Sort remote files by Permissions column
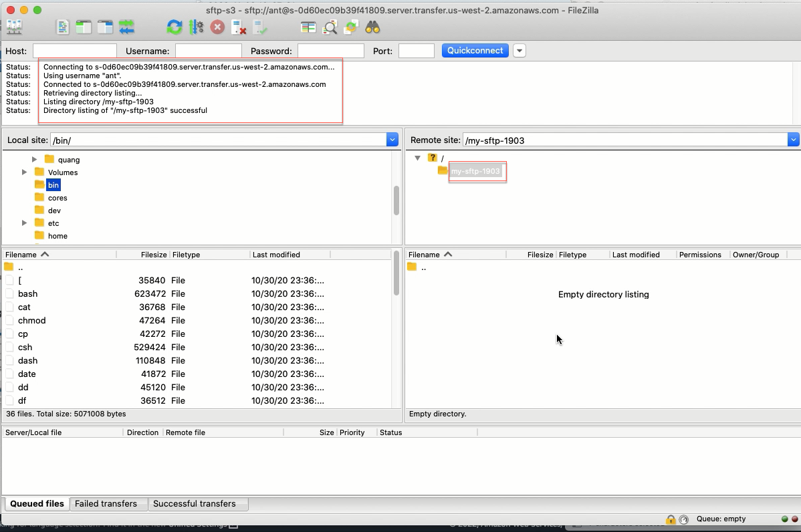The image size is (801, 532). 703,254
